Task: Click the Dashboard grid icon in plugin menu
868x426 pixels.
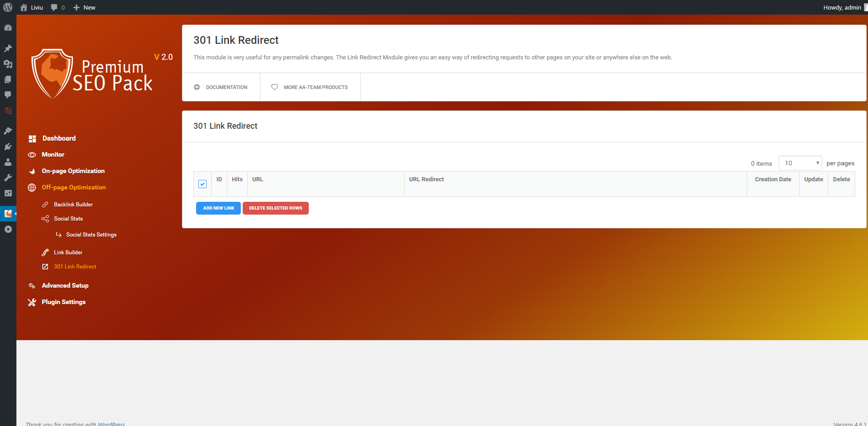Action: [32, 138]
